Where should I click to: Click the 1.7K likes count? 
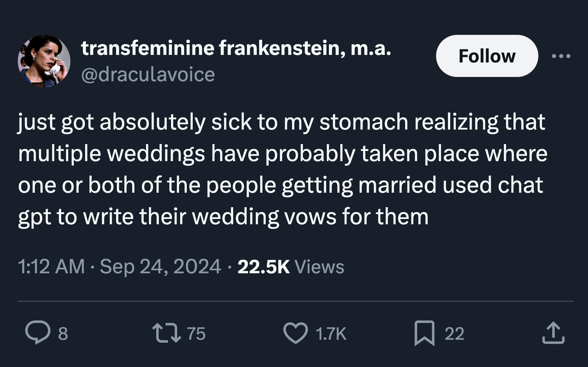[x=331, y=333]
